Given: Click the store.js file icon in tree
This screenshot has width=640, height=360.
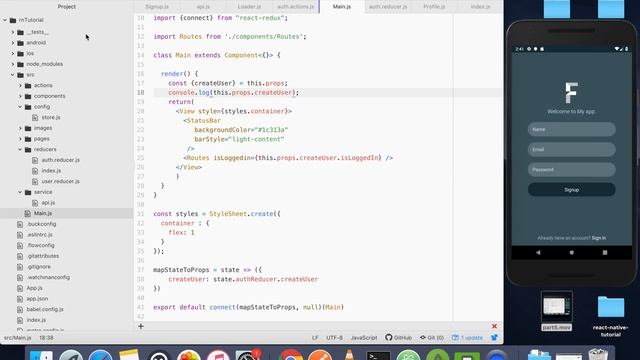Looking at the screenshot, I should 35,118.
